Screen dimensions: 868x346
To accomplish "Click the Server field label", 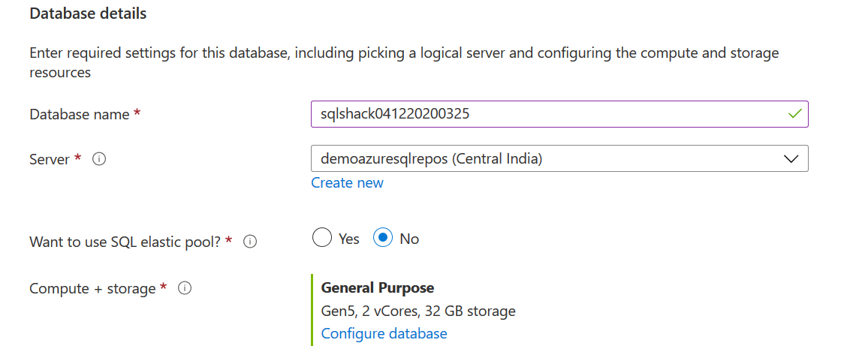I will (x=50, y=159).
